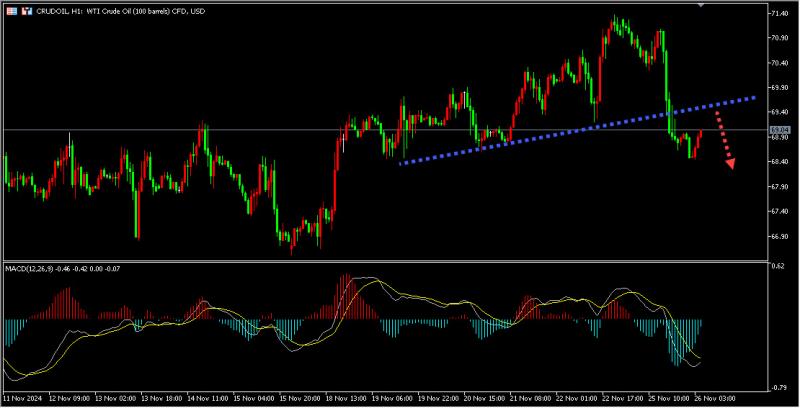The height and width of the screenshot is (408, 800).
Task: Click the 70.40 price axis label
Action: tap(779, 63)
